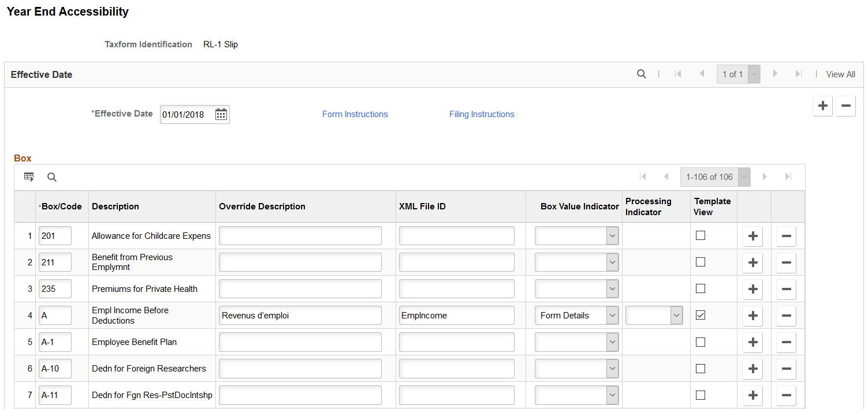Open the Form Instructions link
The width and height of the screenshot is (868, 409).
coord(355,114)
